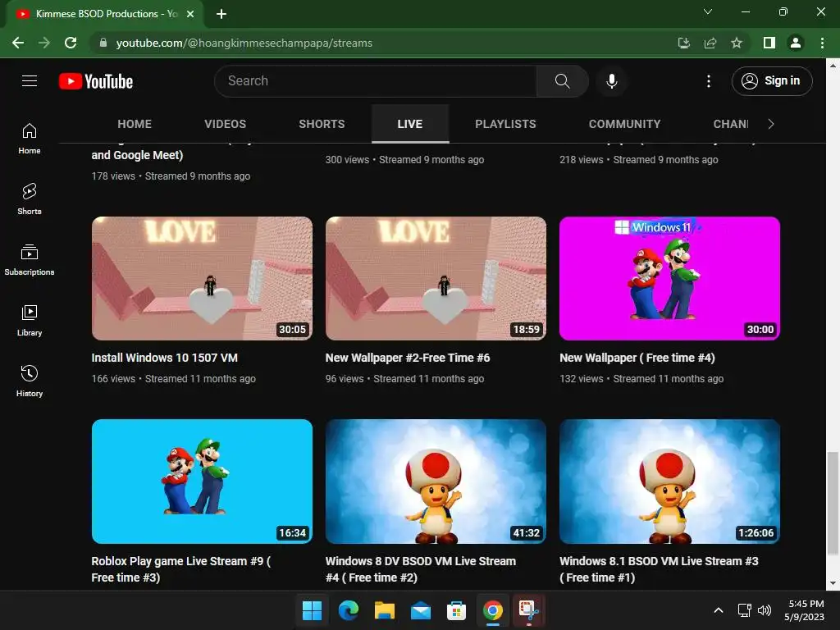The image size is (840, 630).
Task: Go to Home in the sidebar
Action: (x=30, y=139)
